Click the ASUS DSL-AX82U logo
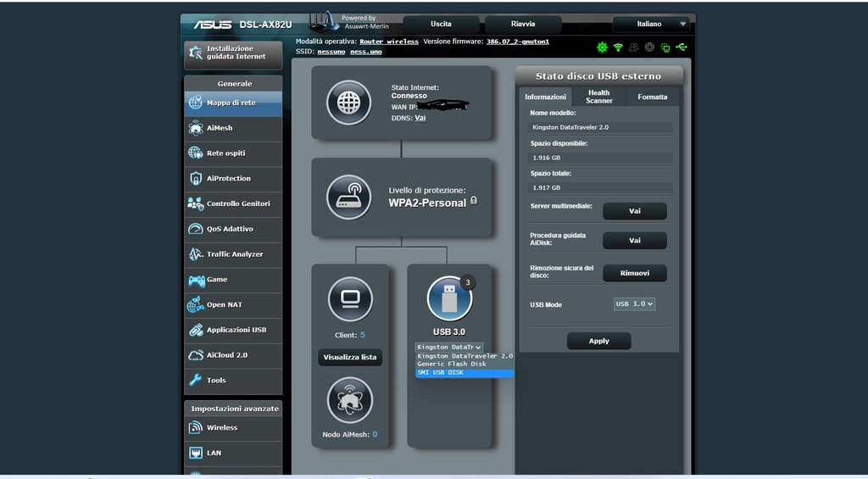Viewport: 868px width, 479px height. point(242,25)
